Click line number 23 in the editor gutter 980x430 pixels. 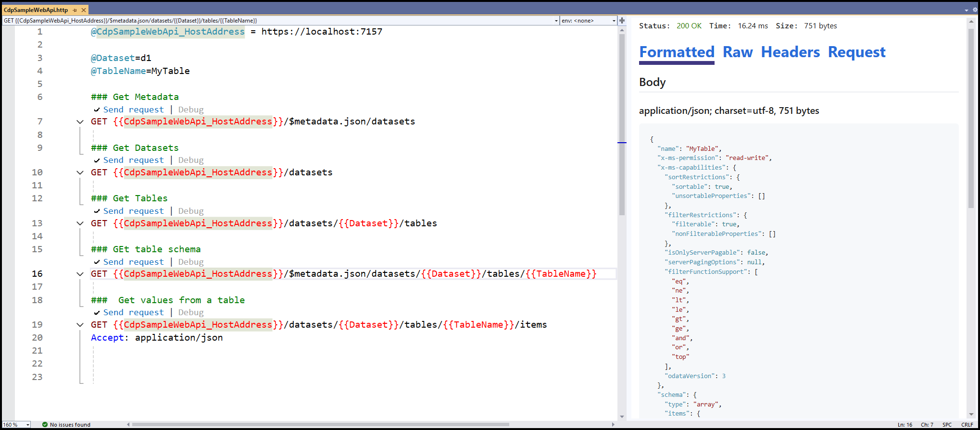37,377
